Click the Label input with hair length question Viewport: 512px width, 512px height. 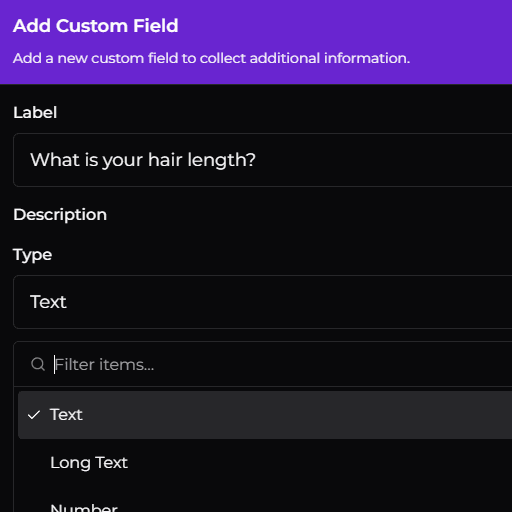[x=263, y=160]
